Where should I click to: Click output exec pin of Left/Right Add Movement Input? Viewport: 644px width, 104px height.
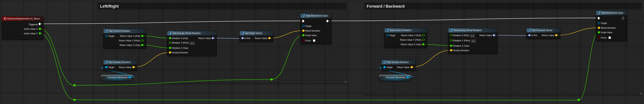(x=327, y=21)
